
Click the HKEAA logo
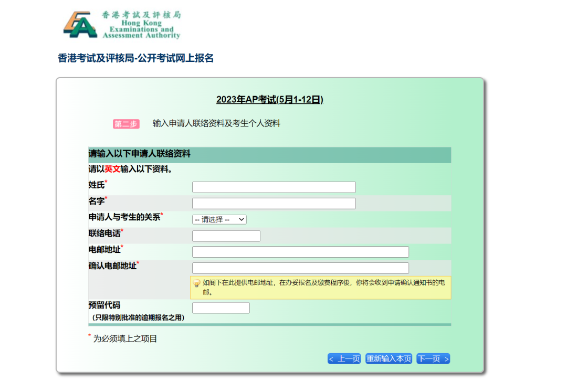122,25
